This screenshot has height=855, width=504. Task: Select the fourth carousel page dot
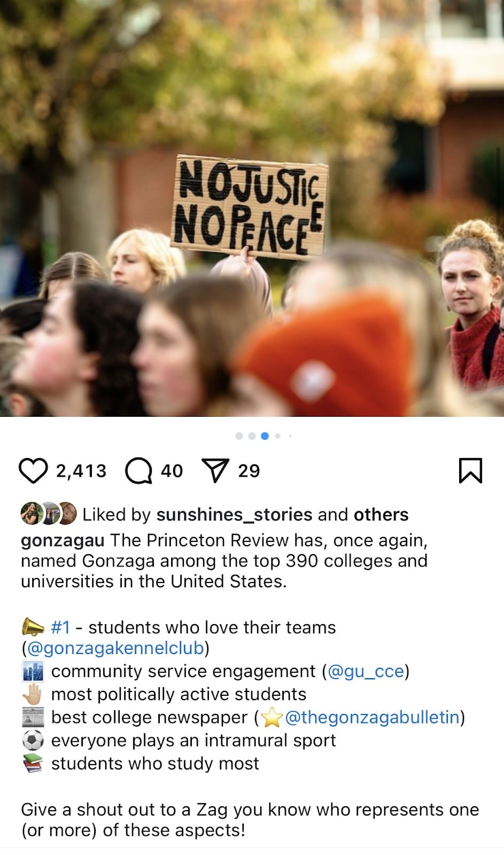click(x=277, y=436)
